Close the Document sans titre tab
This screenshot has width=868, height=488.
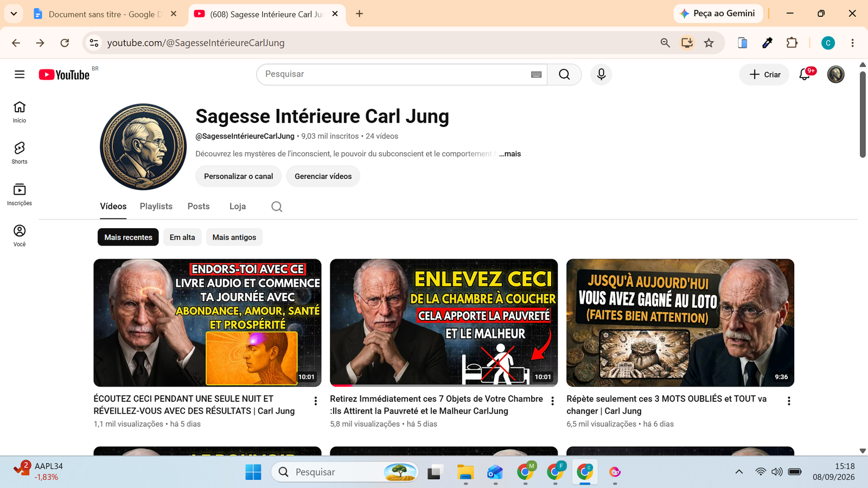174,14
